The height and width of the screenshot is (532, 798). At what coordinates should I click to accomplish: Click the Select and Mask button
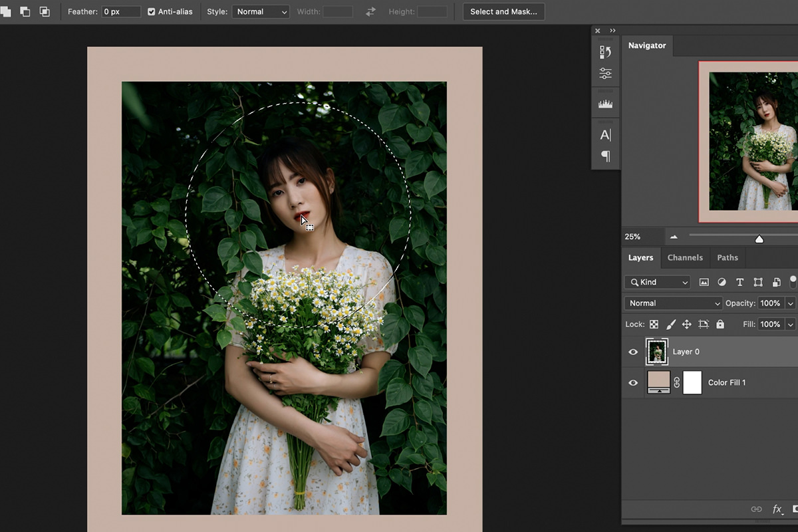tap(503, 12)
